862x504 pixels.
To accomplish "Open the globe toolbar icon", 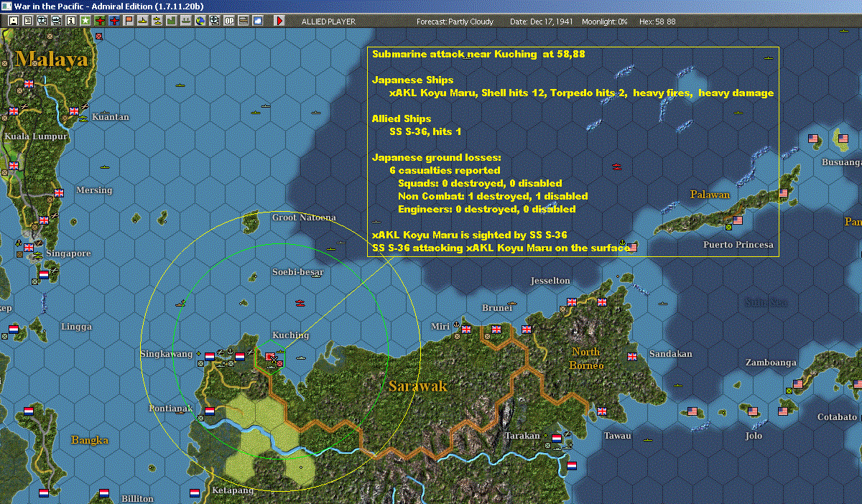I will (200, 21).
